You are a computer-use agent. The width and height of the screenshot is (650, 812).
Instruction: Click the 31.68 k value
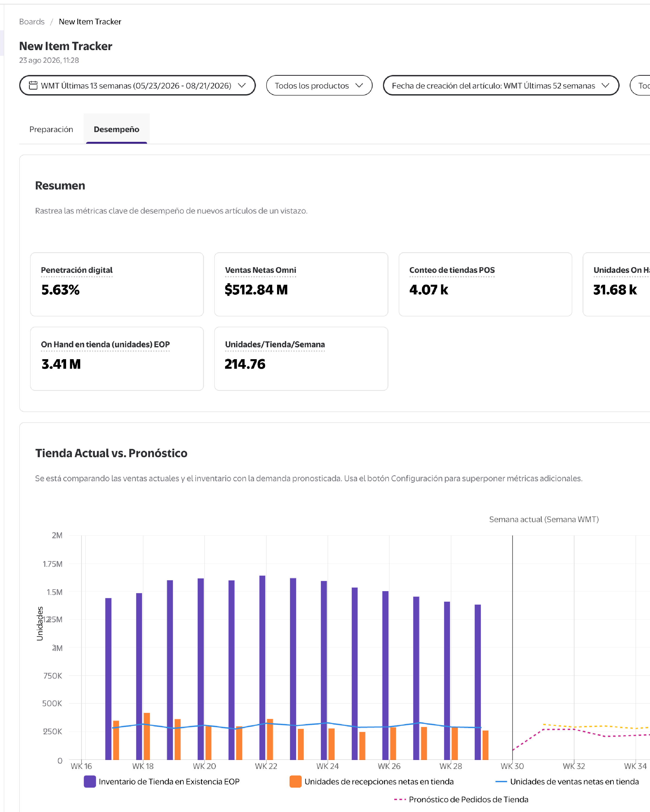pos(615,290)
